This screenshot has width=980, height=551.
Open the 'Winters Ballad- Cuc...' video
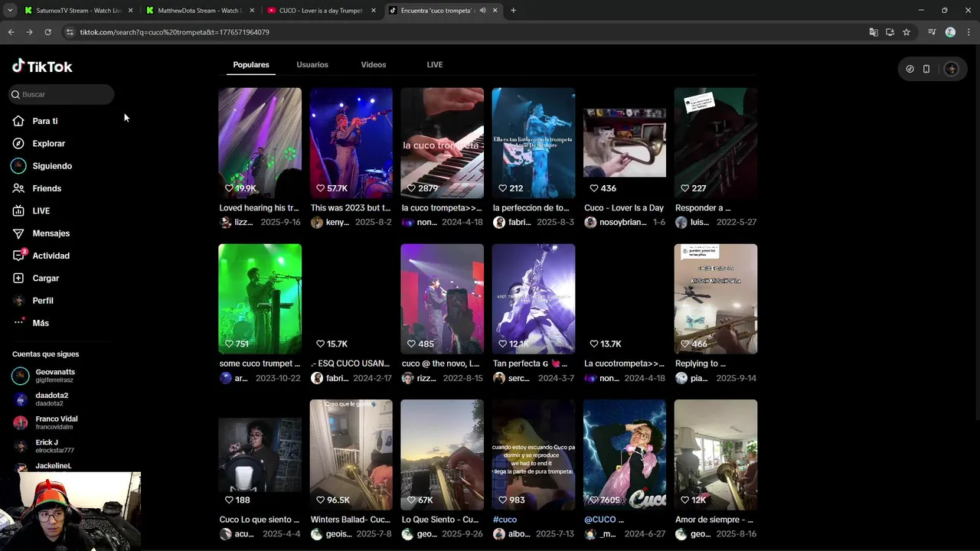click(x=351, y=455)
